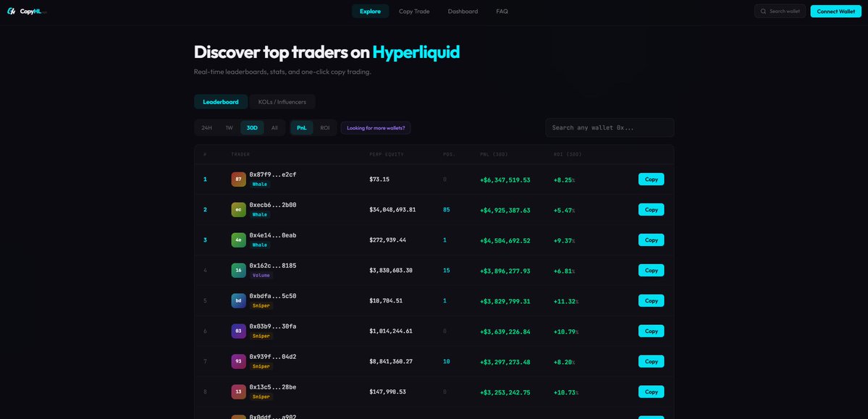Screen dimensions: 868x419
Task: Open the Copy Trade tab
Action: point(414,11)
